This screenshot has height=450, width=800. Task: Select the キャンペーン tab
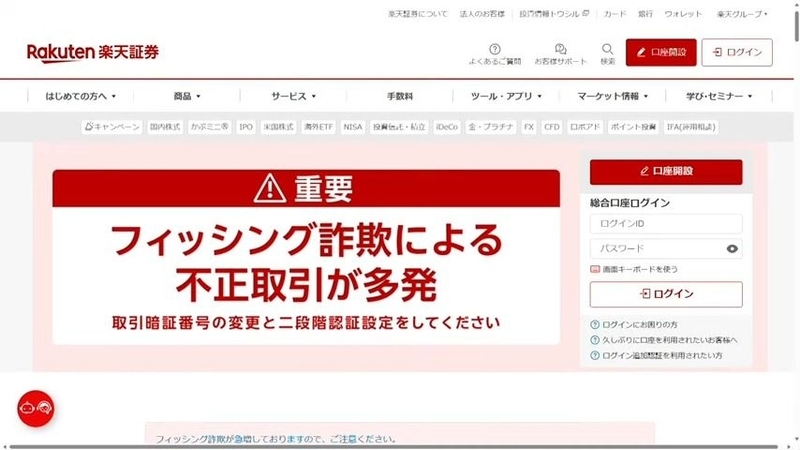pyautogui.click(x=112, y=127)
